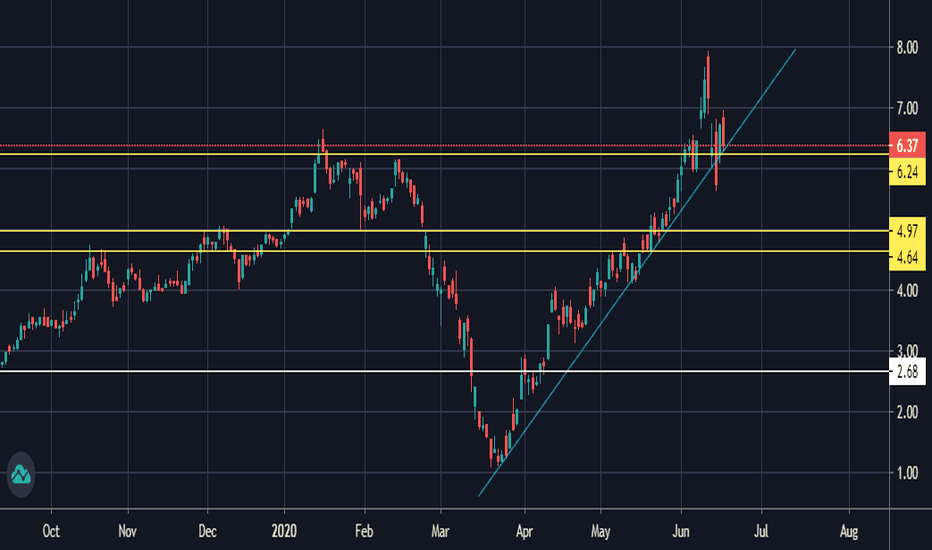
Task: Click the TradingView logo icon
Action: 21,474
